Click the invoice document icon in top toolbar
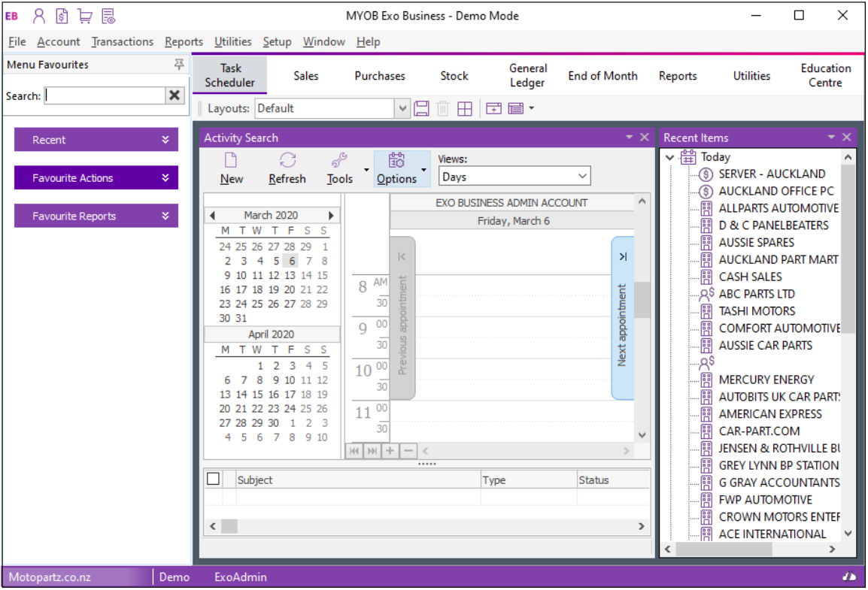Viewport: 868px width, 590px height. (x=62, y=15)
